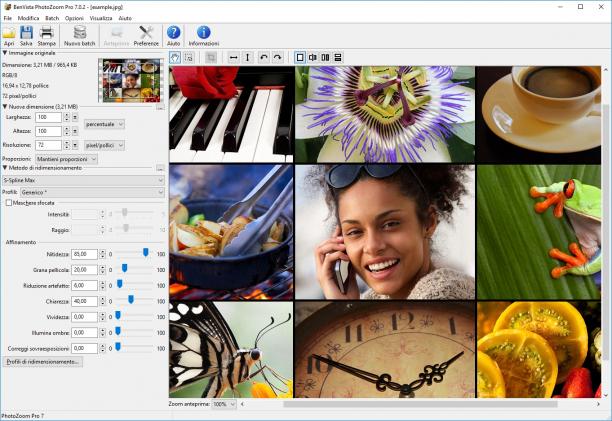
Task: Open an image with the Apri icon
Action: (9, 36)
